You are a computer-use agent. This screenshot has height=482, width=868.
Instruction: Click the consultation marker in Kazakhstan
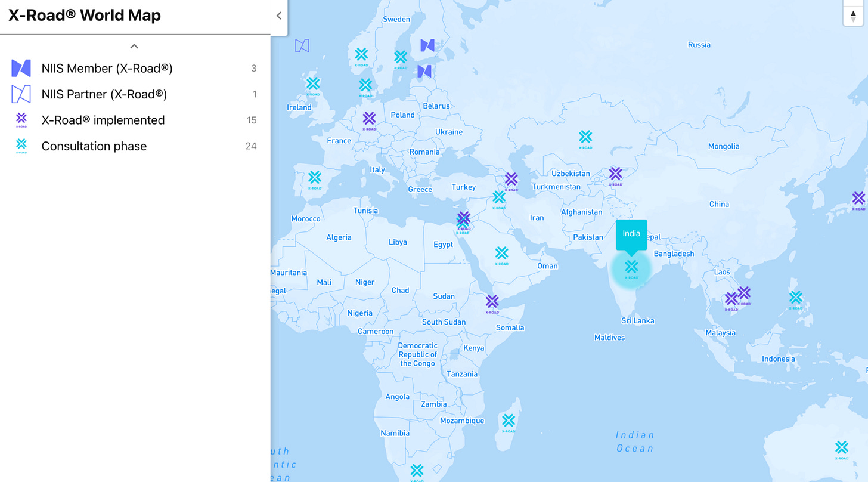pyautogui.click(x=585, y=139)
